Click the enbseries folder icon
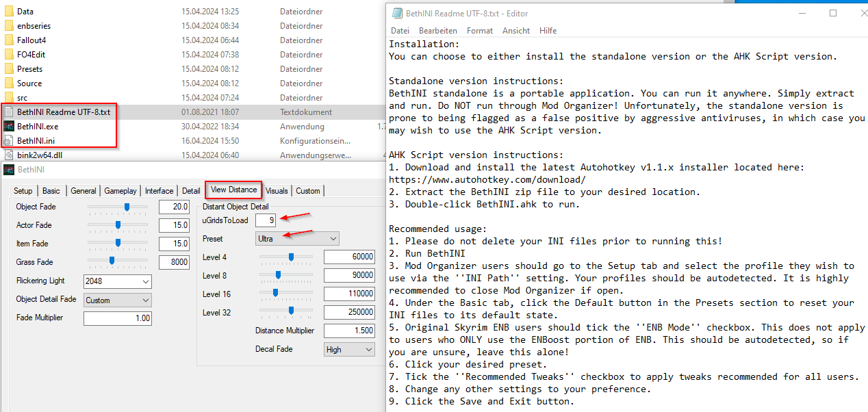Viewport: 868px width, 412px height. click(x=9, y=26)
